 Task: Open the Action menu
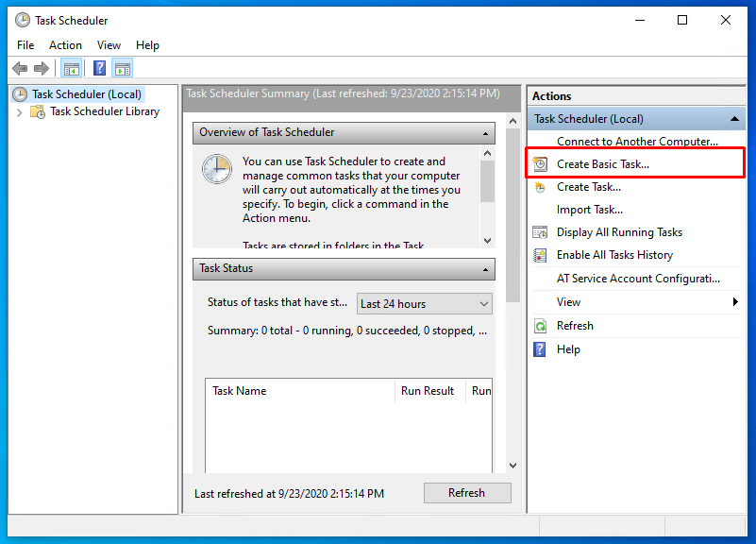click(x=65, y=45)
